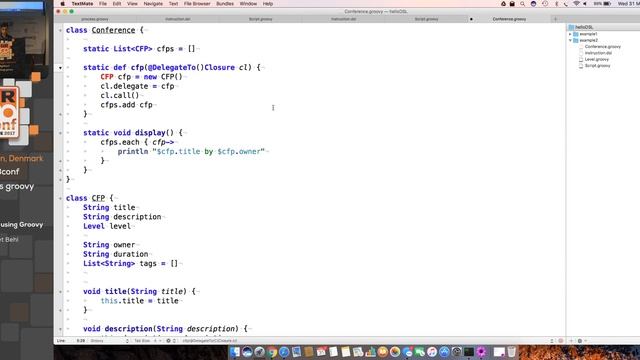Click the 'Level level' declaration line
Viewport: 640px width, 360px height.
click(x=107, y=226)
